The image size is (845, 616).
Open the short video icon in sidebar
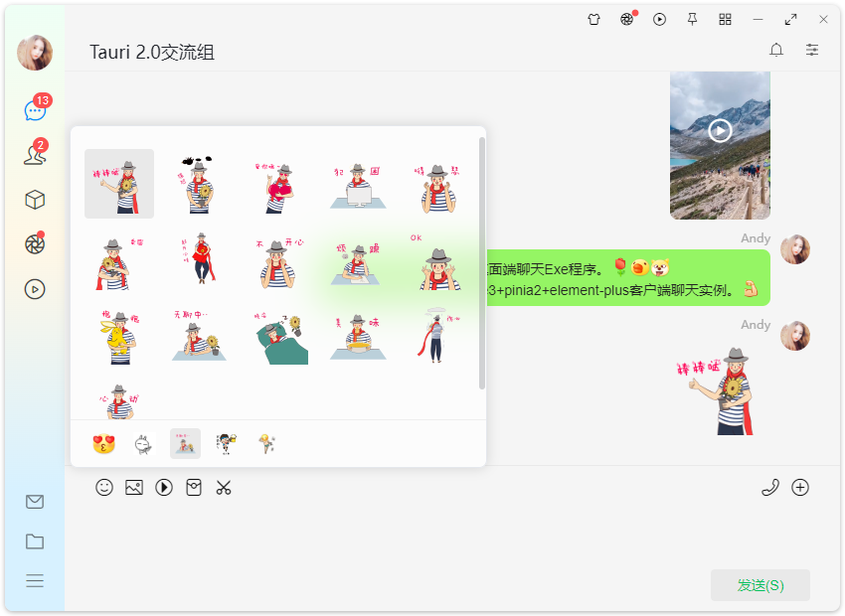(x=35, y=290)
